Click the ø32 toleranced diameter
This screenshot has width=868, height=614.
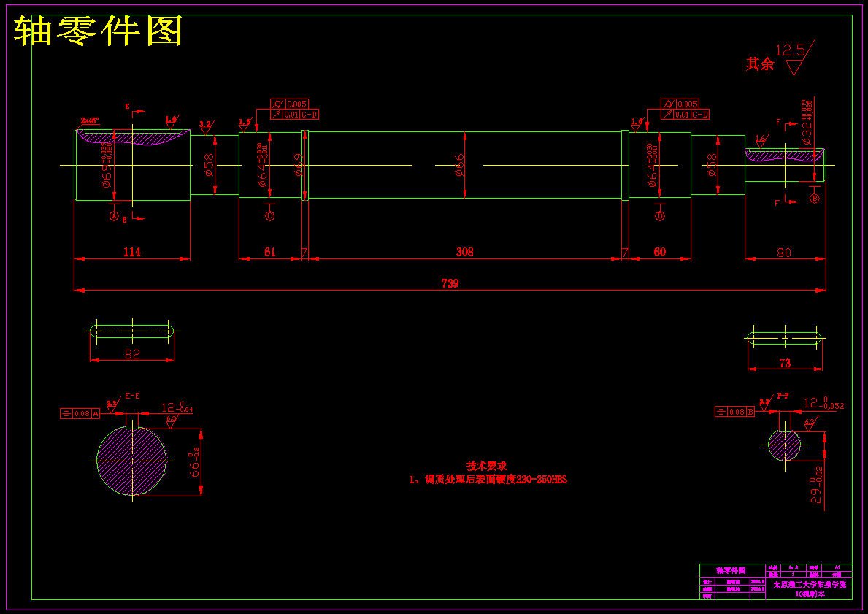pos(806,122)
